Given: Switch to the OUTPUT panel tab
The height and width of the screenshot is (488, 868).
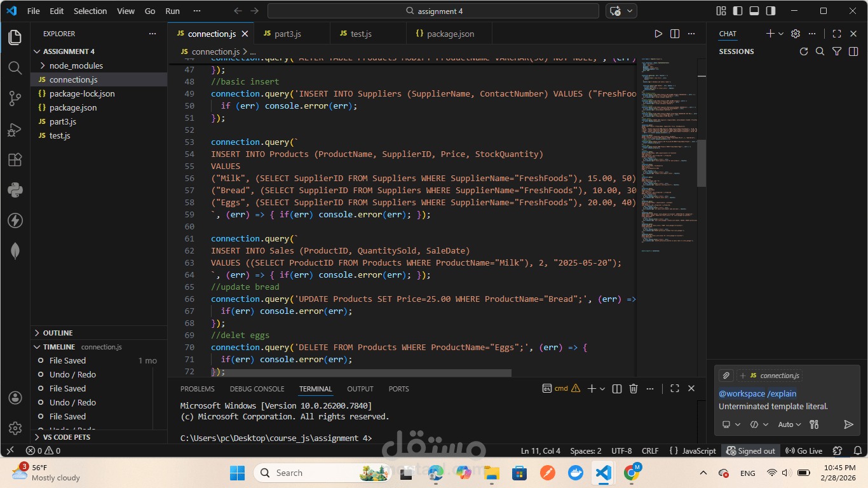Looking at the screenshot, I should click(360, 389).
